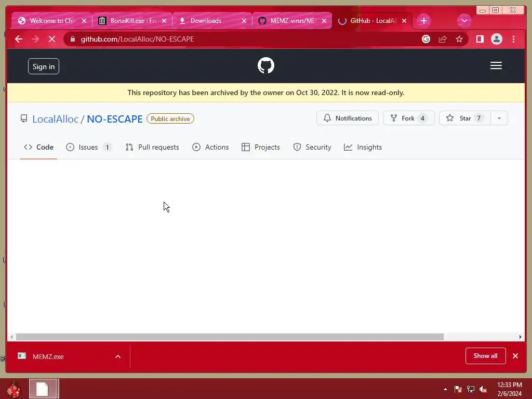Click the scrollbar left arrow
Screen dimensions: 532x399
tap(11, 337)
